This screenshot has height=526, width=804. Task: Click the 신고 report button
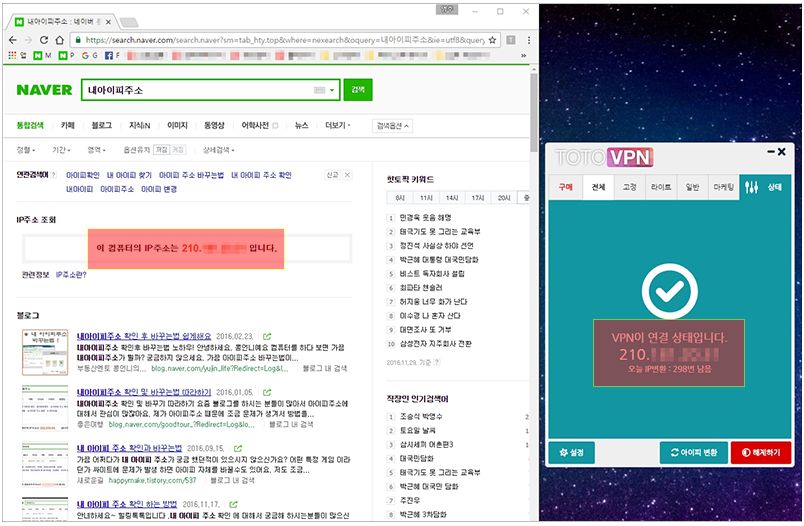pos(332,175)
